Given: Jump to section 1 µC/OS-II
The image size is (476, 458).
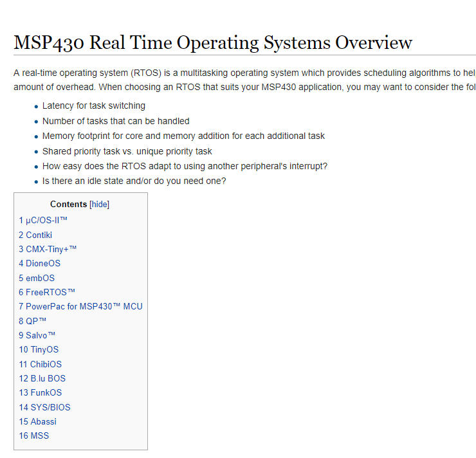Looking at the screenshot, I should coord(43,220).
